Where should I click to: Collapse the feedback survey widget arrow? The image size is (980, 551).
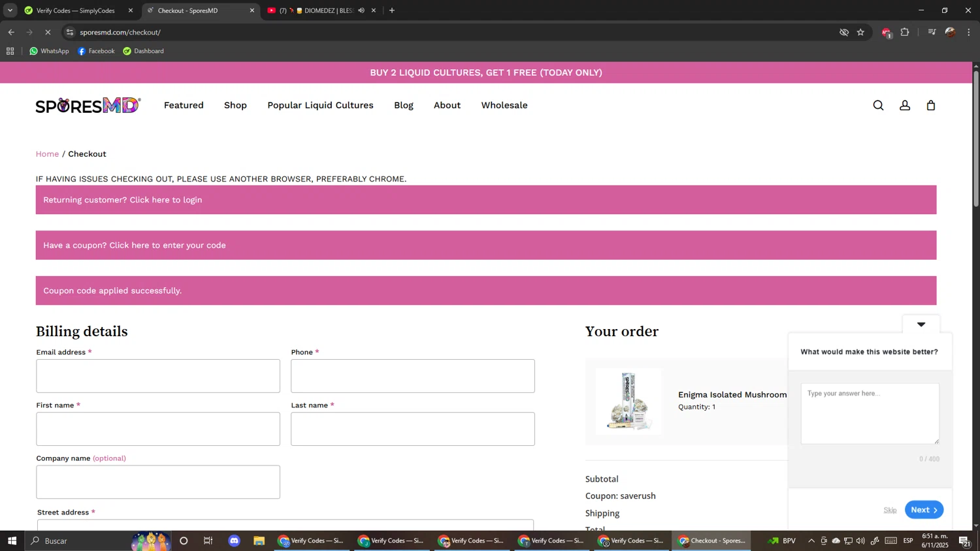[921, 324]
